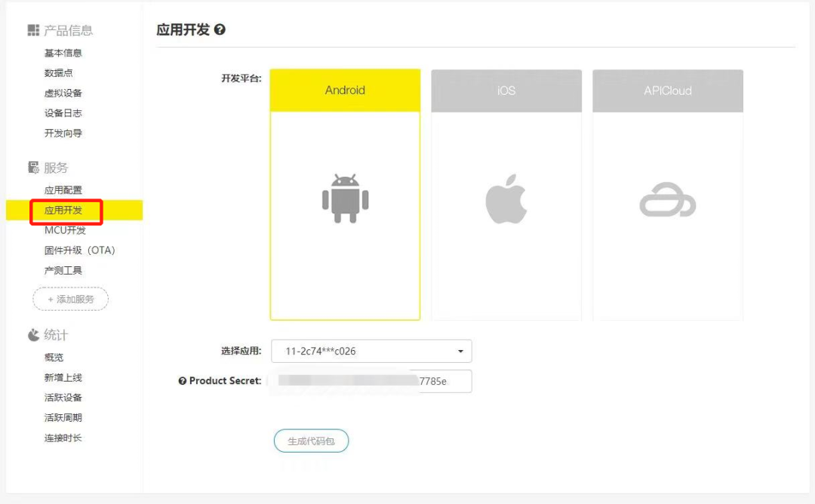Click the 产品信息 section heading

(68, 31)
